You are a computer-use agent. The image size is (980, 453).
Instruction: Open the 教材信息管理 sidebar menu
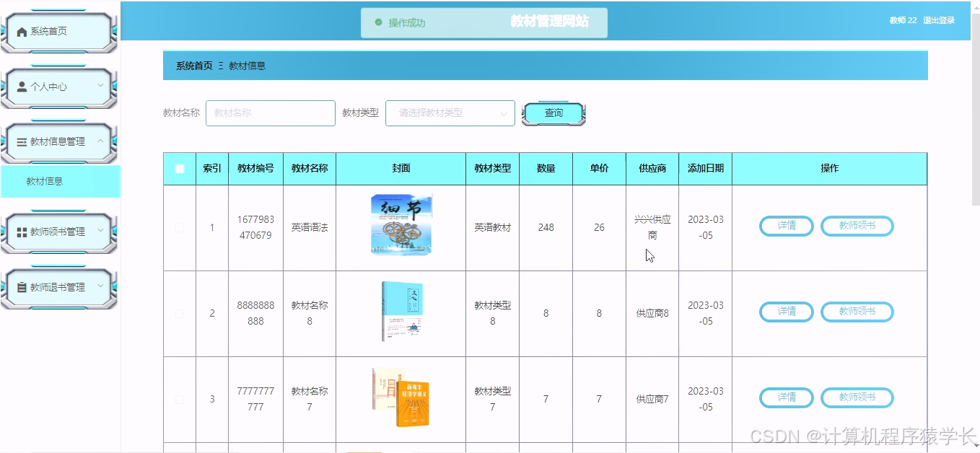pyautogui.click(x=58, y=142)
